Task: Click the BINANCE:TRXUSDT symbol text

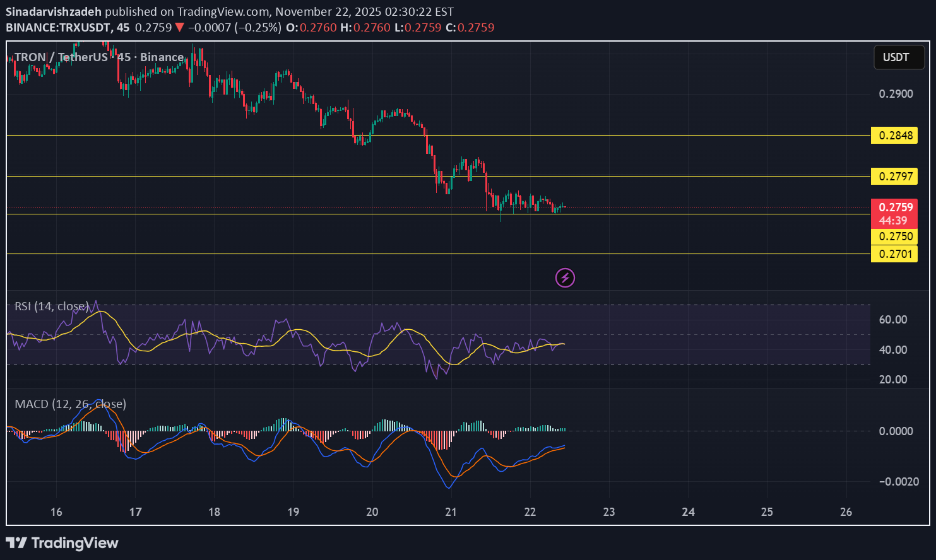Action: pyautogui.click(x=58, y=28)
